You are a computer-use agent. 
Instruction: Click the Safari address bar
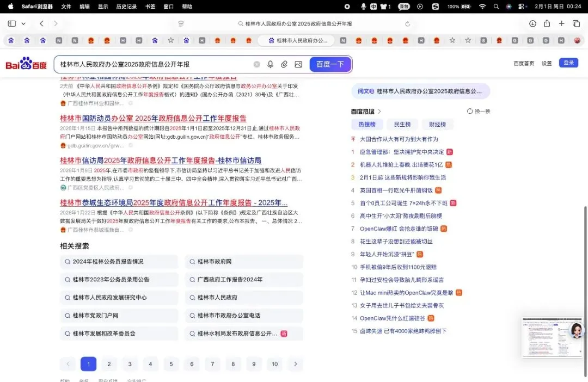295,23
